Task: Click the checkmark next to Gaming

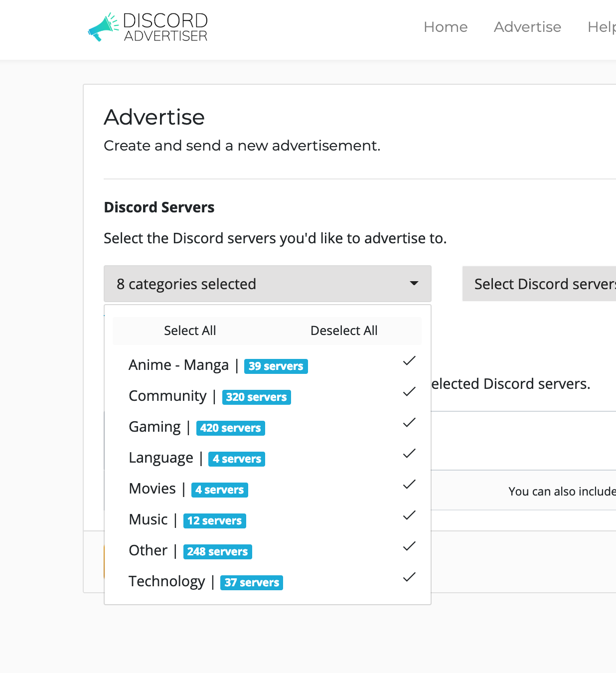Action: coord(409,422)
